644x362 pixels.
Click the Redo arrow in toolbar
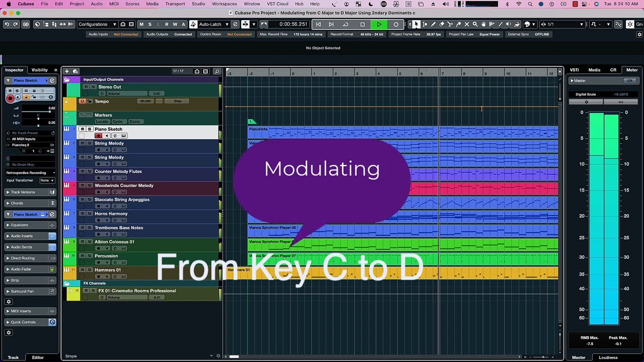coord(16,24)
